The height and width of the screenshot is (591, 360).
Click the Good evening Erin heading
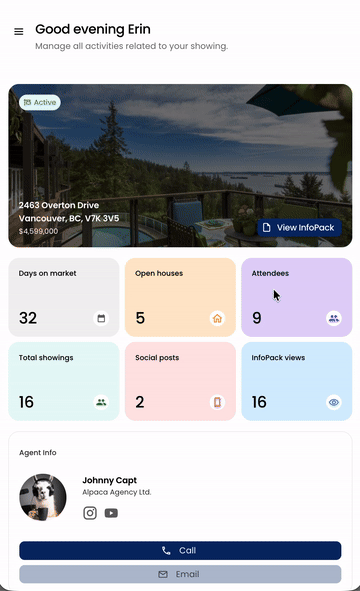coord(93,29)
